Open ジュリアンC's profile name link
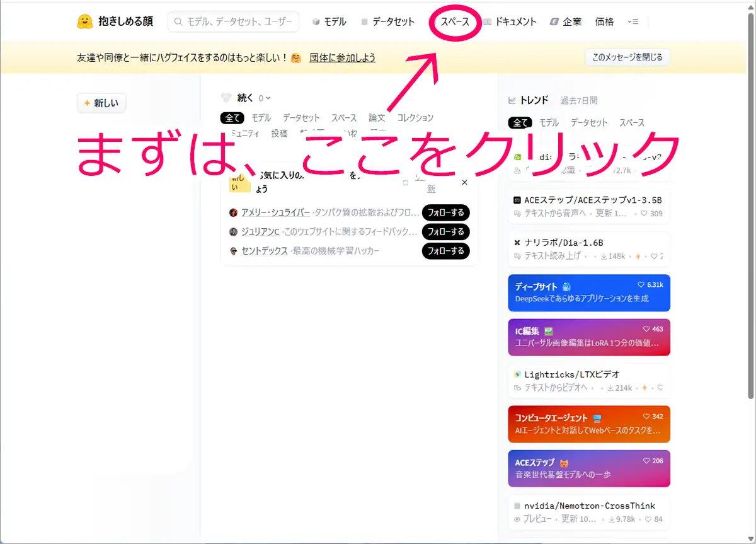 coord(260,232)
